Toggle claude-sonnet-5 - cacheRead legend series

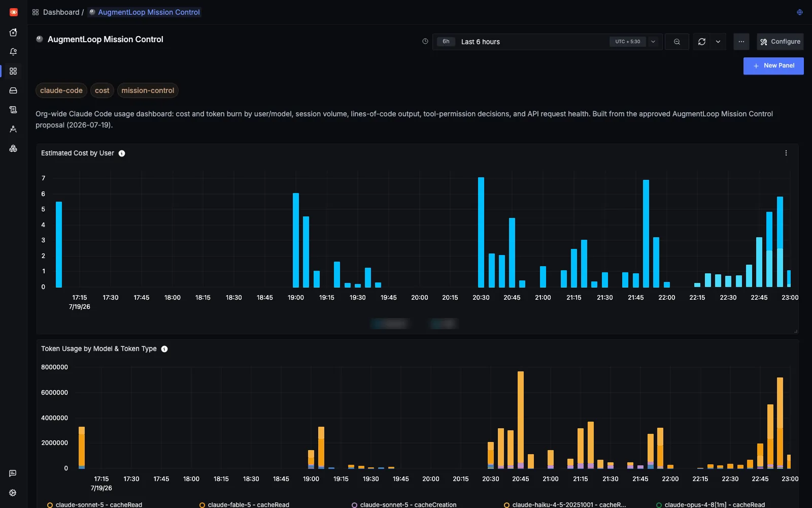(x=94, y=504)
